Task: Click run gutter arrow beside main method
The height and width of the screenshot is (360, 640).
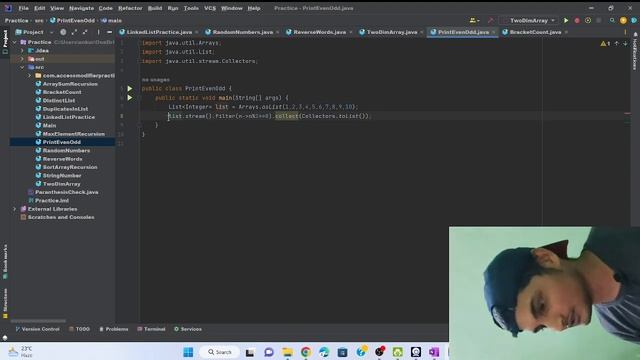Action: [x=130, y=98]
